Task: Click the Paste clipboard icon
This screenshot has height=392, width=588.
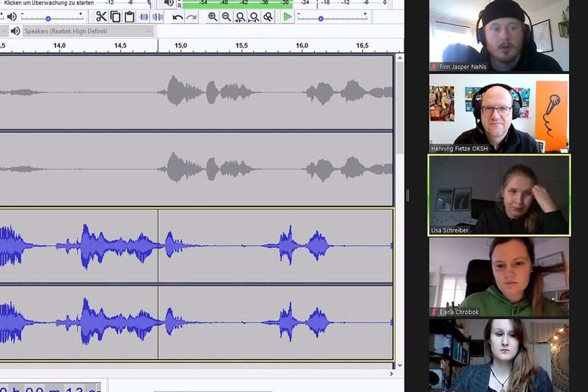Action: (x=129, y=17)
